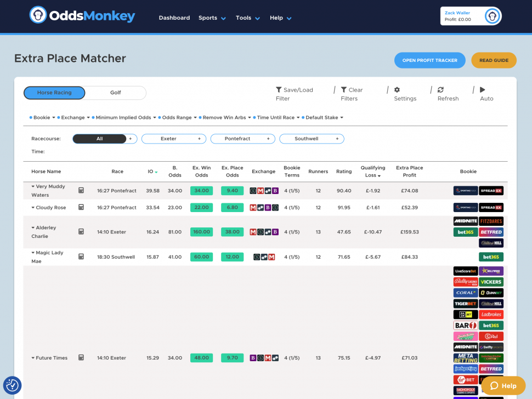Viewport: 532px width, 399px height.
Task: Expand the Cloudy Rose row
Action: (x=33, y=208)
